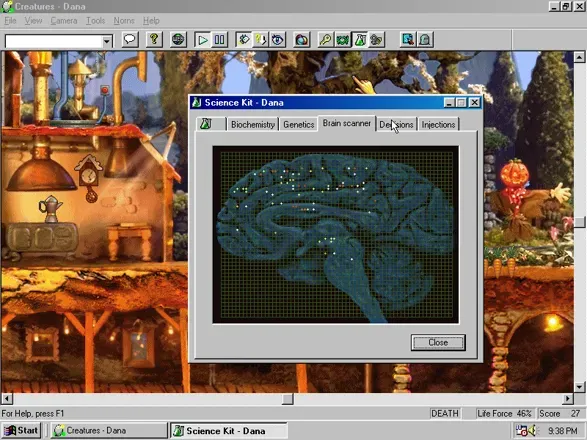Click the breeder's kit icon beside flask

(x=377, y=39)
